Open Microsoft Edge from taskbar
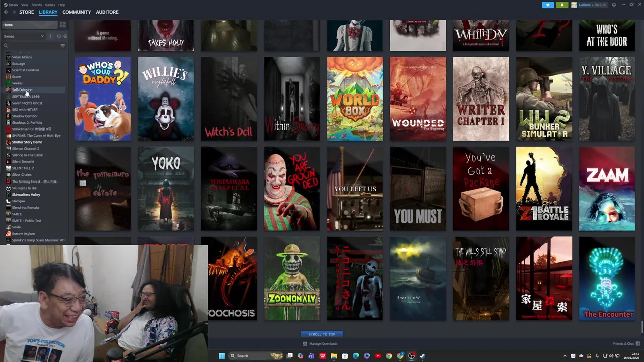The width and height of the screenshot is (644, 362). (356, 356)
